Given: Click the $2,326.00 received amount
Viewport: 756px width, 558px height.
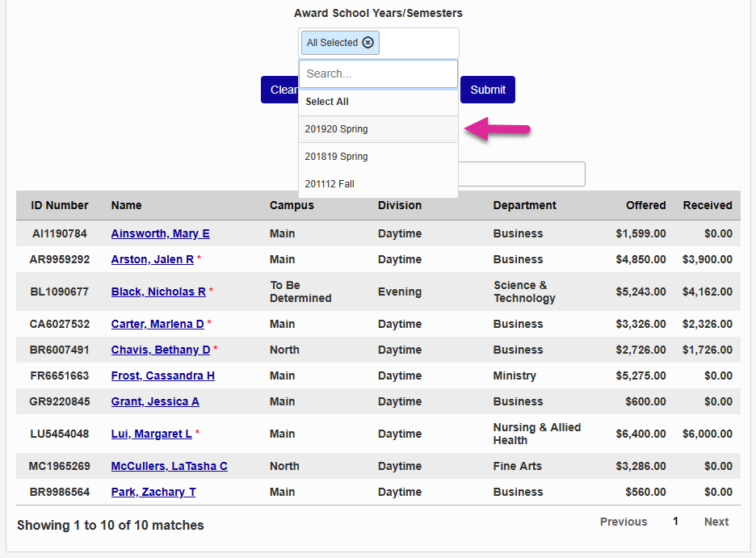Looking at the screenshot, I should coord(708,324).
